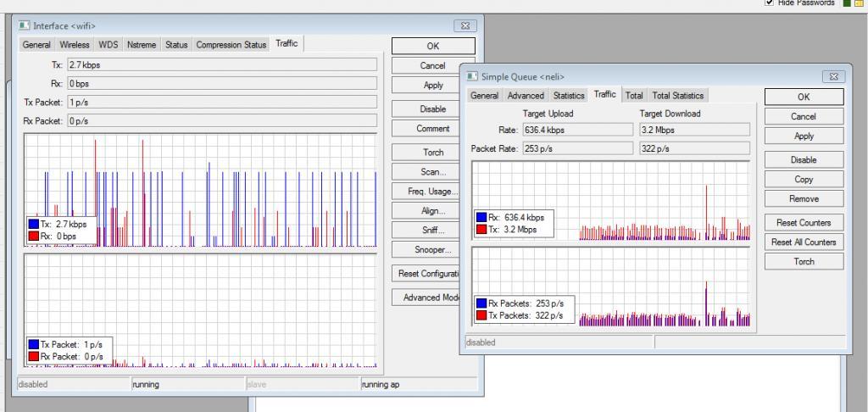This screenshot has height=412, width=868.
Task: Click the Simple Queue <neli> window title icon
Action: [x=473, y=77]
